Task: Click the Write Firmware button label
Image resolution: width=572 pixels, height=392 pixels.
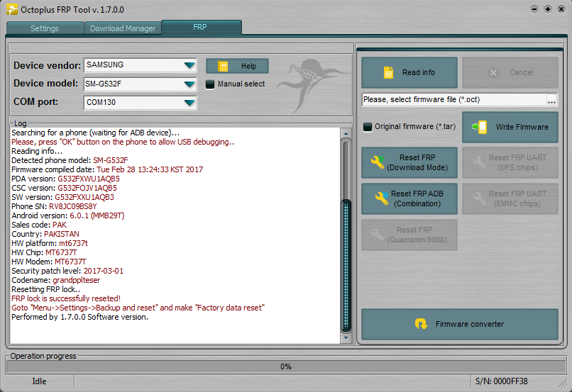Action: tap(522, 127)
